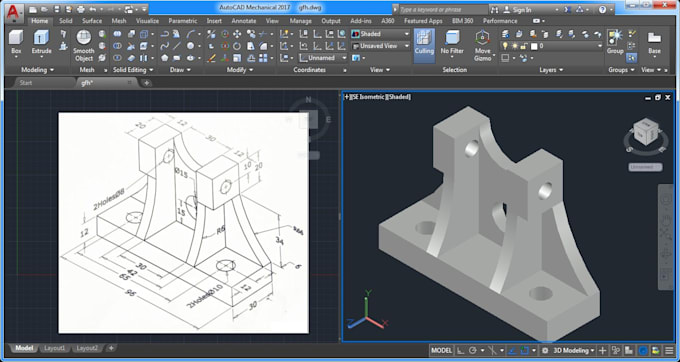
Task: Expand the Modify panel
Action: click(239, 70)
